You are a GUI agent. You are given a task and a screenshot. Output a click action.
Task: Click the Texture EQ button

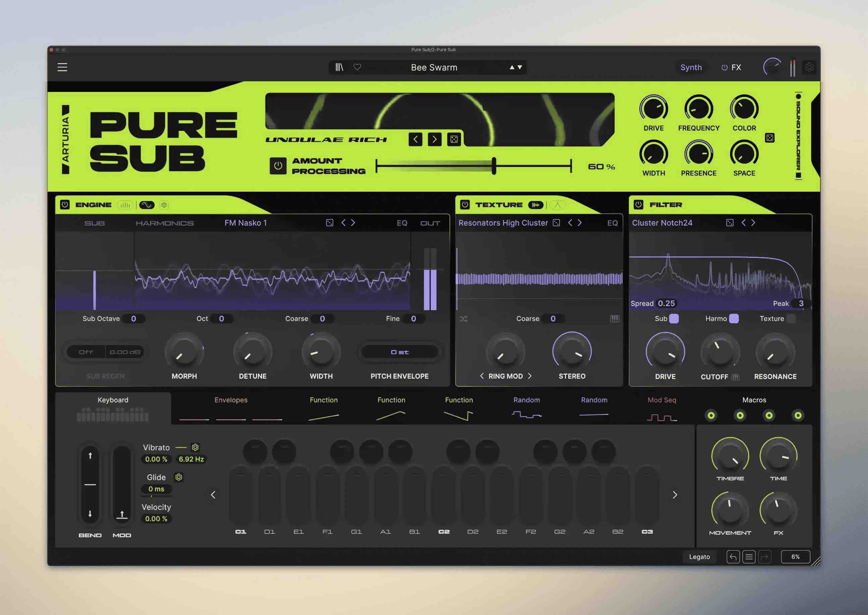[612, 223]
